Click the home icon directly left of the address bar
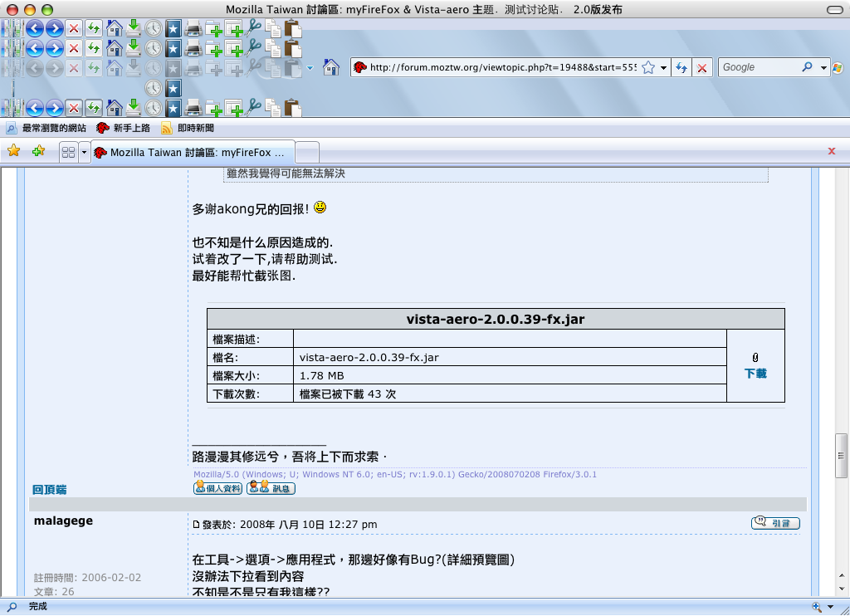 tap(331, 67)
